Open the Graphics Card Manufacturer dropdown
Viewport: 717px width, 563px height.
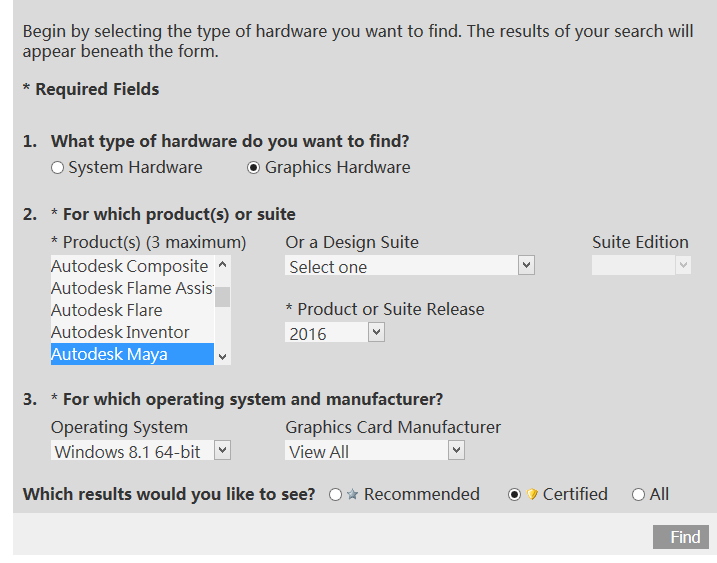point(375,450)
